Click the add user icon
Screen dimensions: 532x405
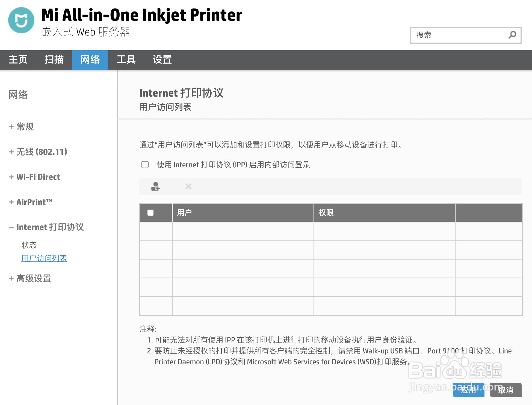155,186
